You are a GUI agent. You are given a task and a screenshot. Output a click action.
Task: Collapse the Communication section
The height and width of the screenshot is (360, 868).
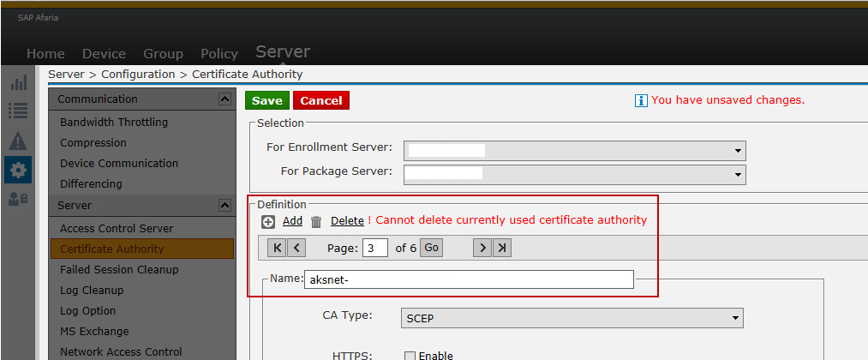(224, 99)
